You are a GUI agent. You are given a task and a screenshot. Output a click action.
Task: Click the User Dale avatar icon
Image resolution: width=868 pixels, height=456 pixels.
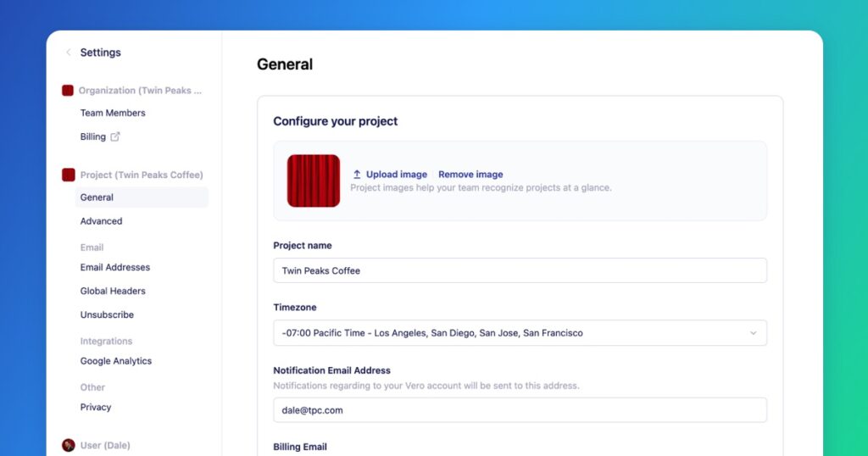pos(68,445)
